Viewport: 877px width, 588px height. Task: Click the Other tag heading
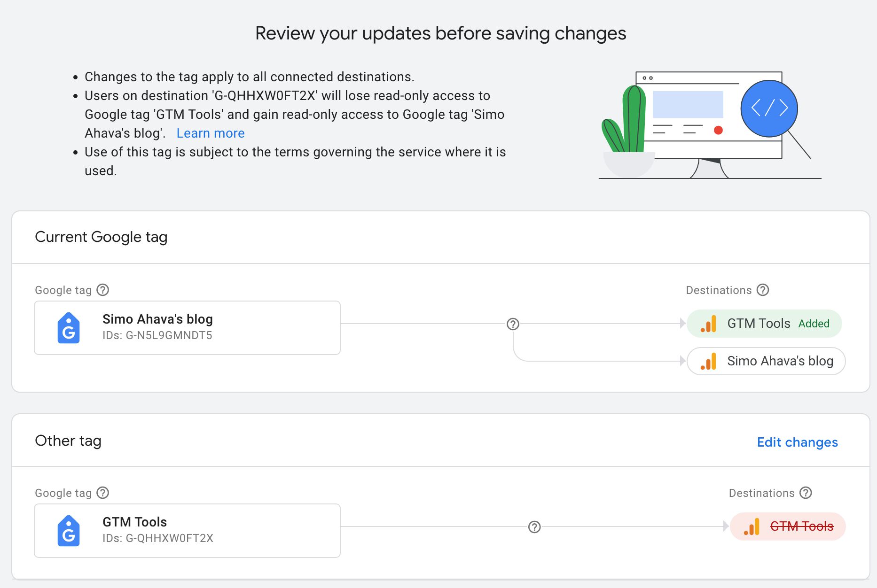(x=68, y=441)
